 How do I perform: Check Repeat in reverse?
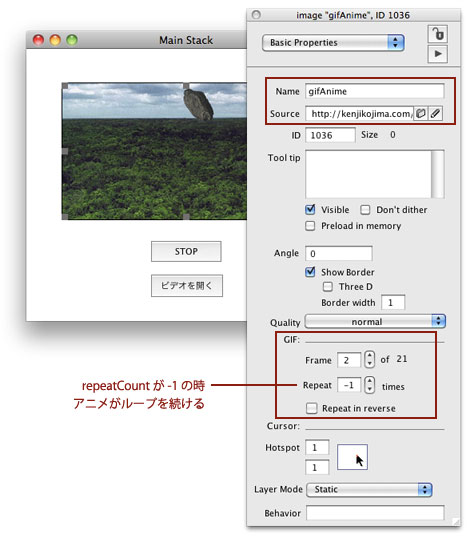coord(311,408)
